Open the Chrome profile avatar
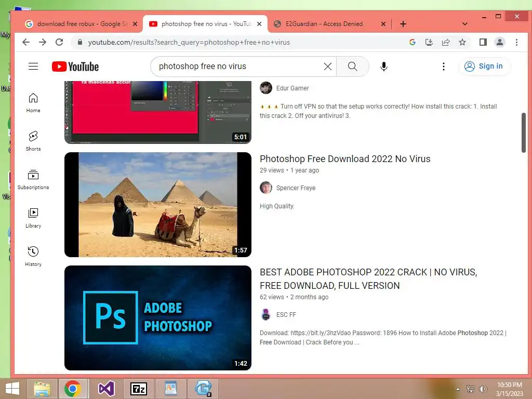Image resolution: width=532 pixels, height=399 pixels. coord(500,42)
